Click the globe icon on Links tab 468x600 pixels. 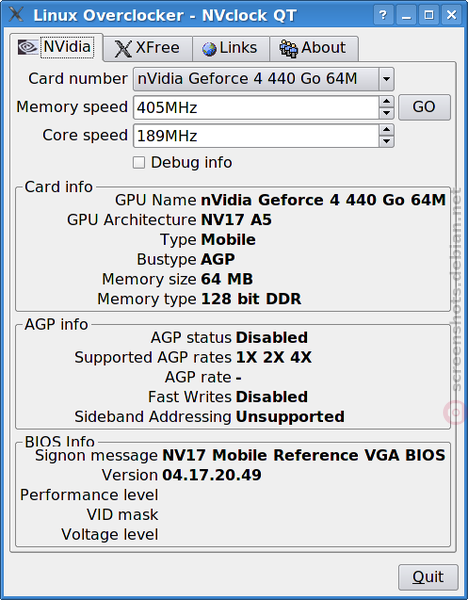tap(209, 49)
